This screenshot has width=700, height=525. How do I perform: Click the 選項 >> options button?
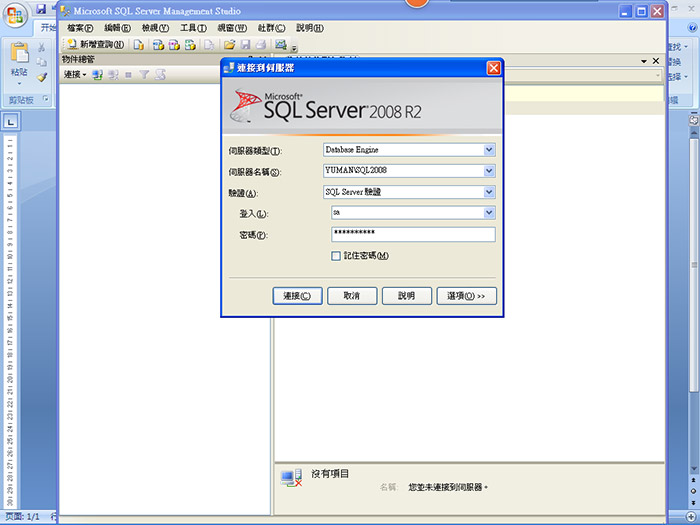click(x=466, y=296)
